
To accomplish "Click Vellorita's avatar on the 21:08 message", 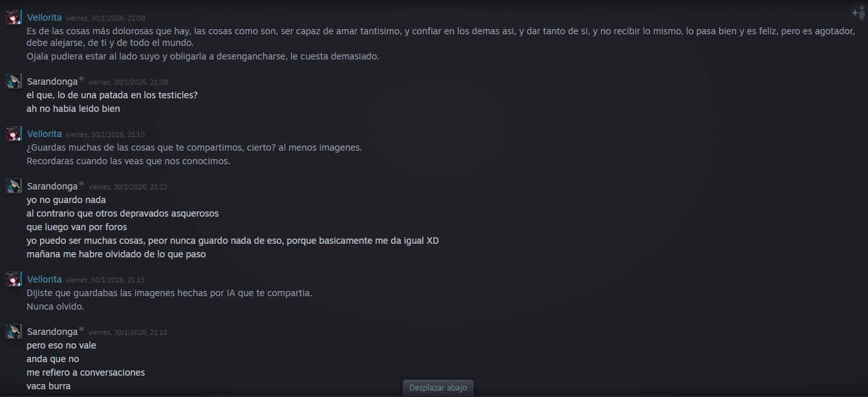I will click(14, 17).
